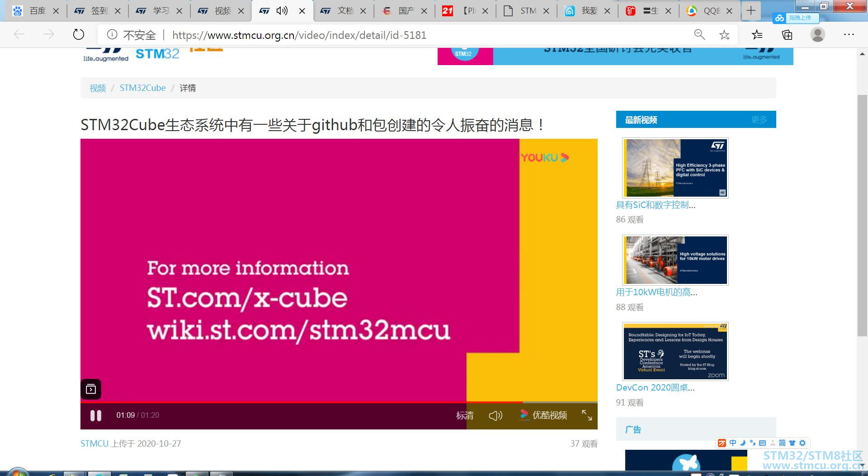Click the butterfly advertisement banner
The image size is (868, 476).
pos(686,460)
